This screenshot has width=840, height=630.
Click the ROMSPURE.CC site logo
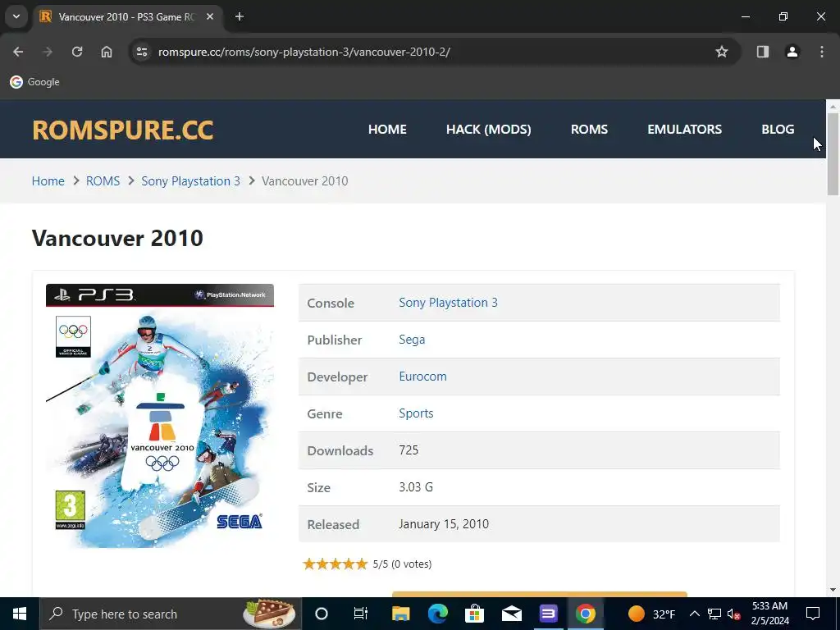click(x=123, y=130)
